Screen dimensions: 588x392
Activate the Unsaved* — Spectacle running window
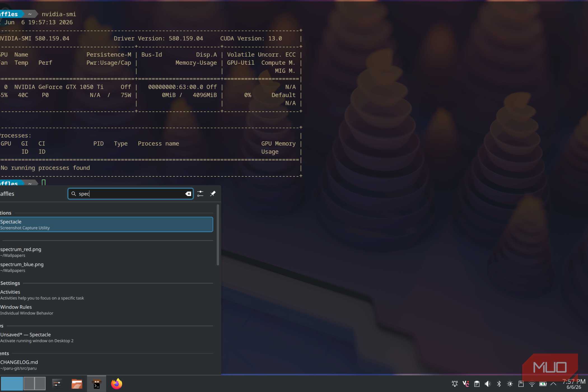(106, 337)
